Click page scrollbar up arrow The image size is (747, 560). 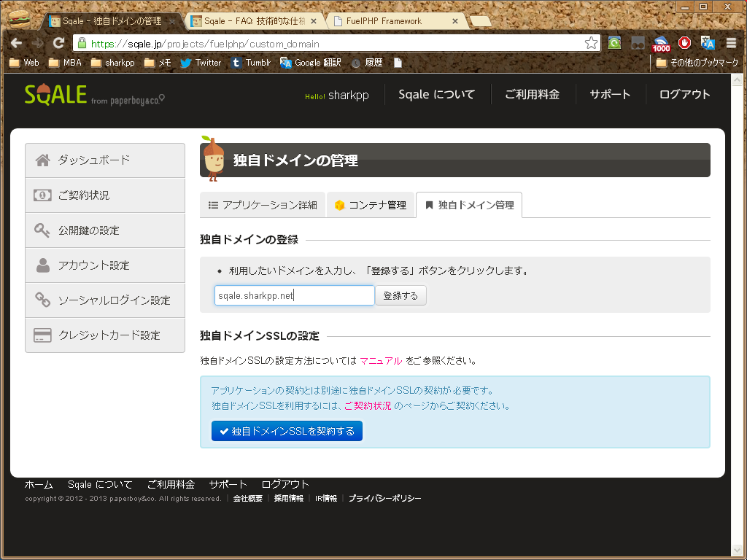pos(737,79)
